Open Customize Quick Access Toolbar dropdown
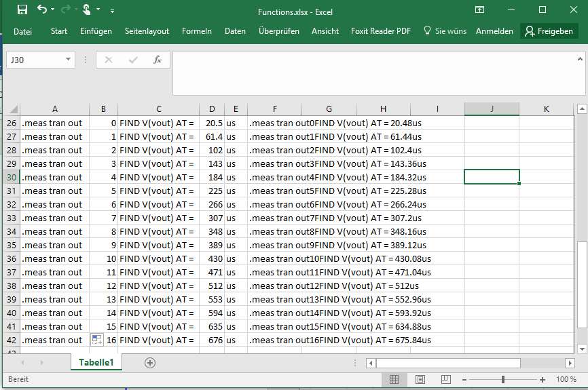Image resolution: width=588 pixels, height=390 pixels. [x=112, y=10]
